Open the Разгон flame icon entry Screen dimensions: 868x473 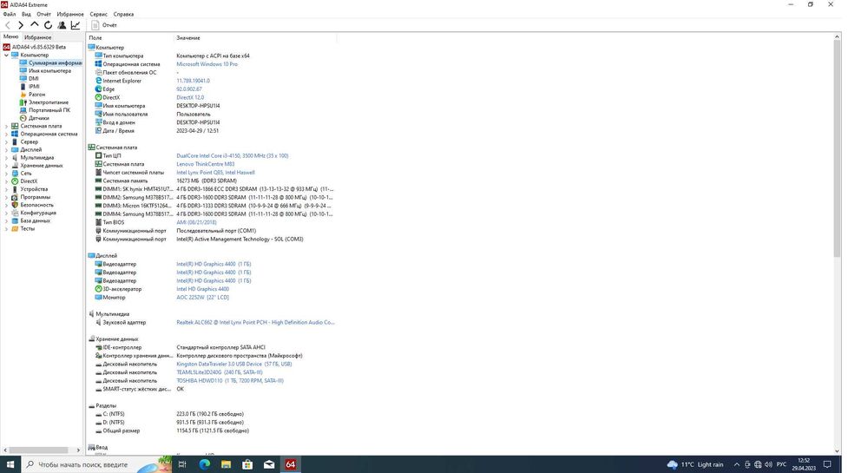point(23,95)
